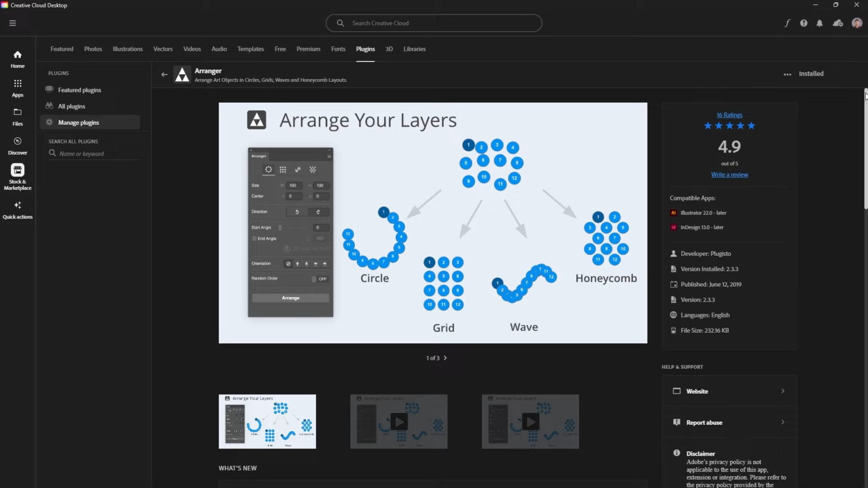868x488 pixels.
Task: Open the Discover section
Action: coord(17,145)
